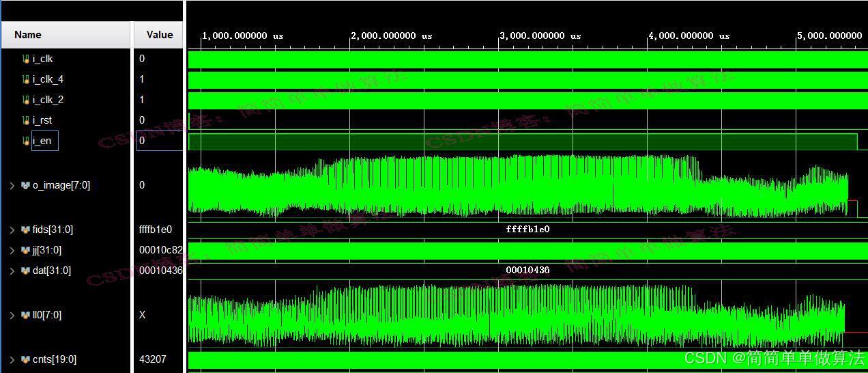Click the dat waveform label 00010436
Viewport: 868px width, 373px height.
(527, 271)
